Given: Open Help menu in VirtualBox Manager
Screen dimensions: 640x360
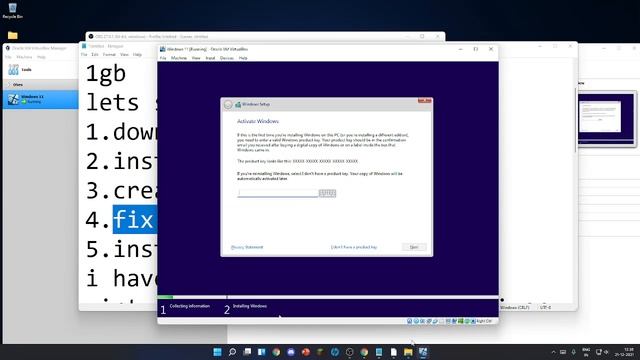Looking at the screenshot, I should click(x=41, y=57).
